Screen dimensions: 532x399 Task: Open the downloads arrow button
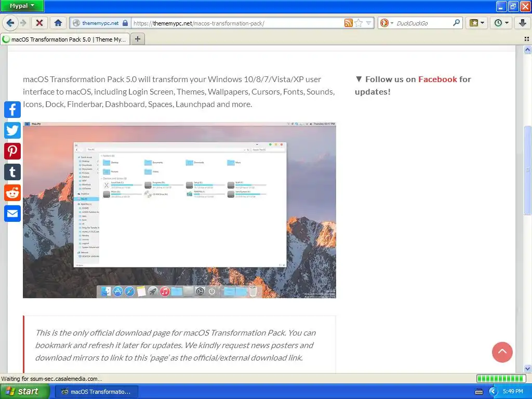[523, 23]
